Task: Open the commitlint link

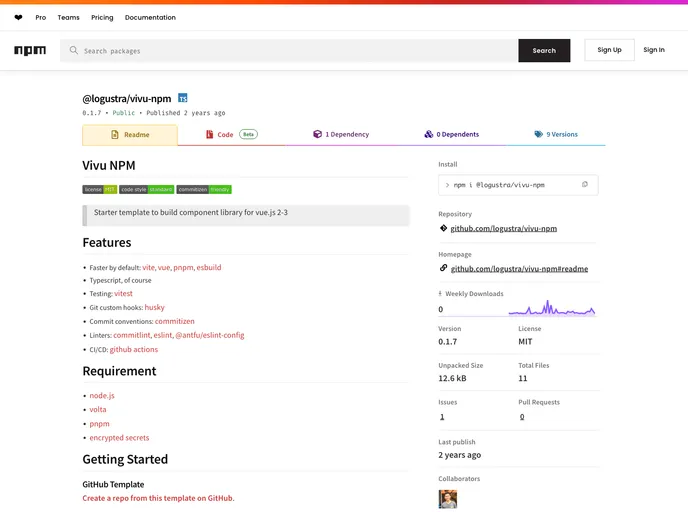Action: coord(132,335)
